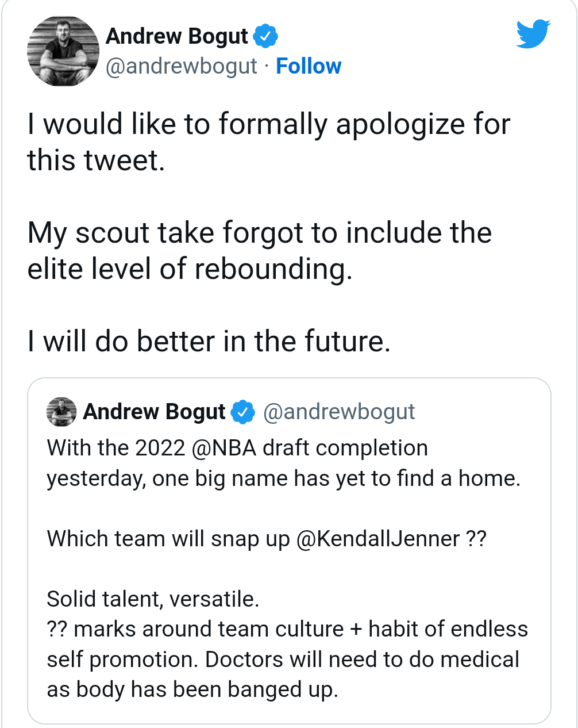The width and height of the screenshot is (578, 728).
Task: Open @andrewbogut handle in quoted tweet
Action: (339, 412)
